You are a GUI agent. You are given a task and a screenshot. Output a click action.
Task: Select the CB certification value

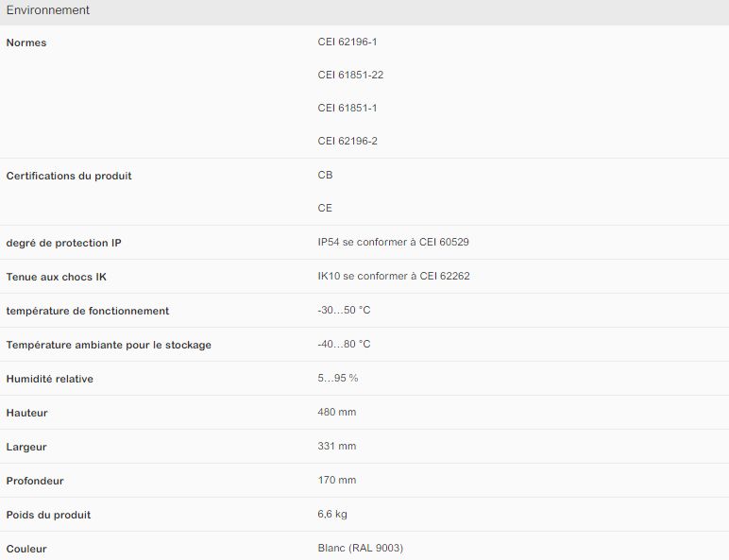(326, 175)
